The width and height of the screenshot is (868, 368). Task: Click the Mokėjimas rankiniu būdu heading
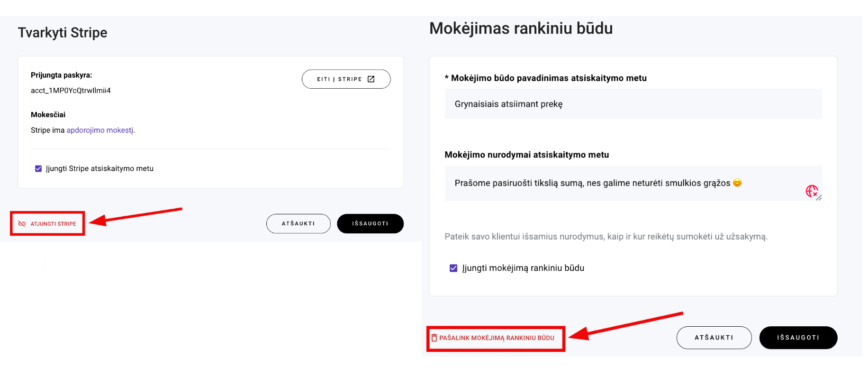click(x=521, y=28)
